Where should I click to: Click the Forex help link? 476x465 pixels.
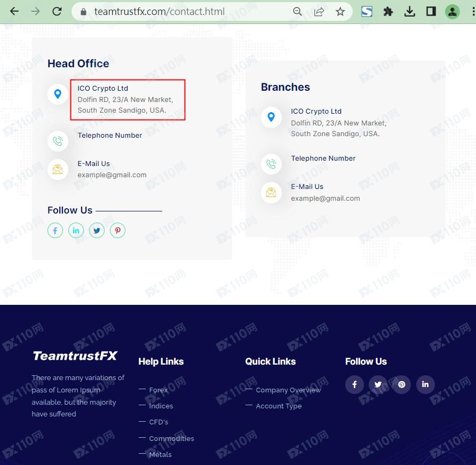[158, 390]
